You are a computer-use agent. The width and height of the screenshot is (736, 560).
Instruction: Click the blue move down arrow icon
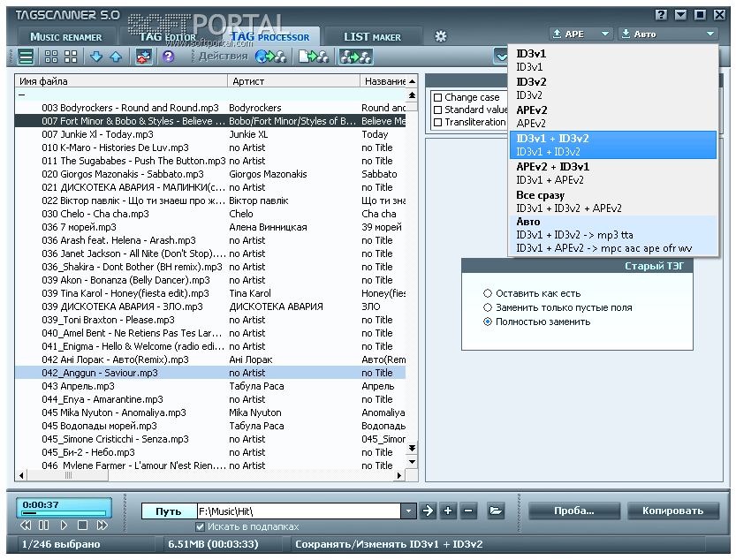point(96,57)
